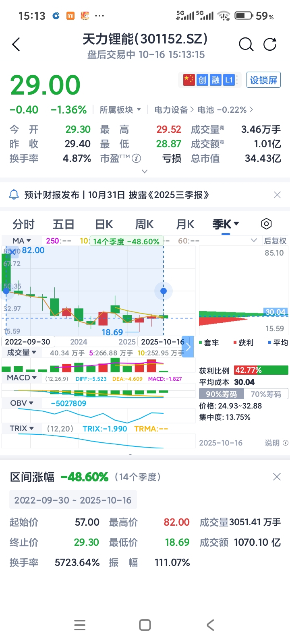Click 说明 text link
Screen dimensions: 290x644
point(272,443)
